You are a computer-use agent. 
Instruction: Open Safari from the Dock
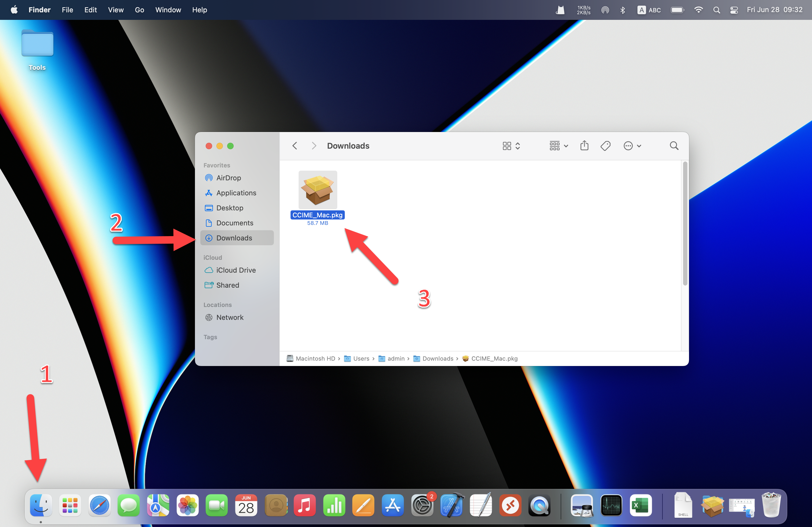pyautogui.click(x=99, y=505)
